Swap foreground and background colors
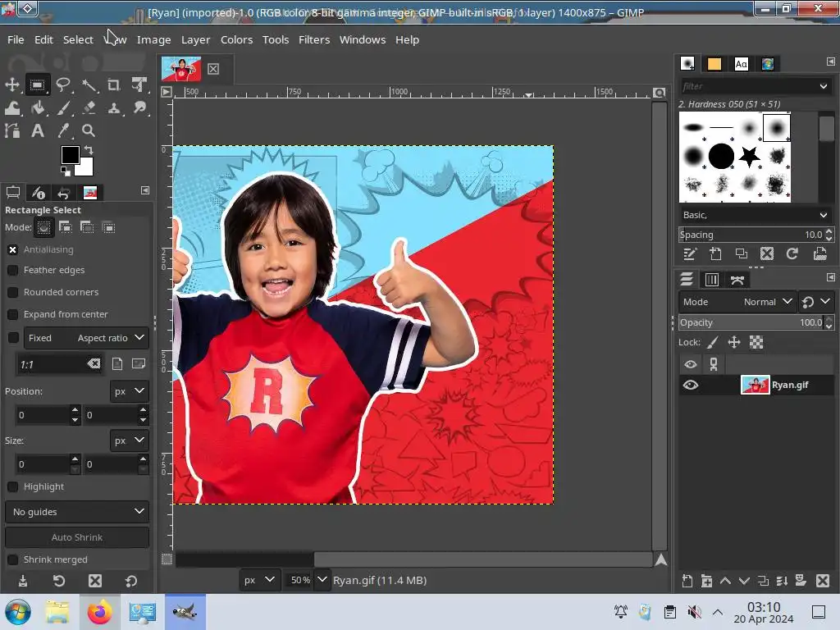The width and height of the screenshot is (840, 630). (89, 151)
